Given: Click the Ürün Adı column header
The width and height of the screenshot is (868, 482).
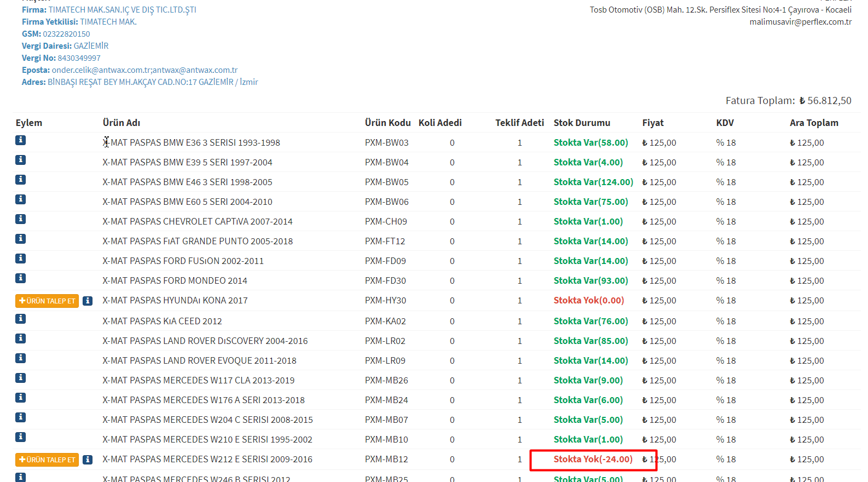Looking at the screenshot, I should 121,123.
